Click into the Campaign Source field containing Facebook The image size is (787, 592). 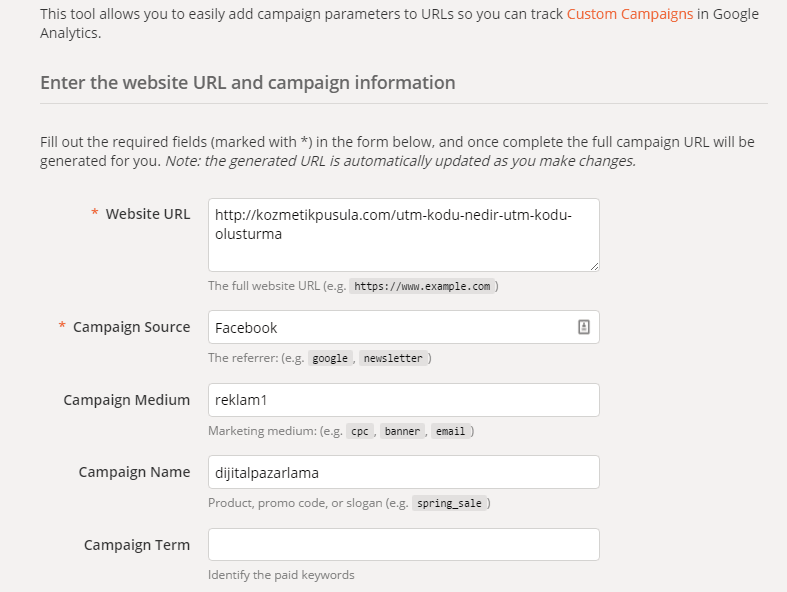click(390, 327)
